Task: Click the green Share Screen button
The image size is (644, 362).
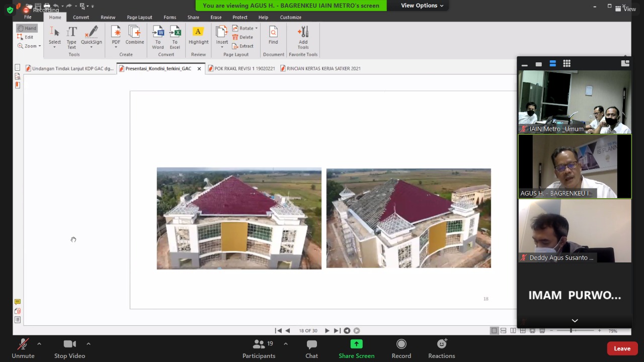Action: pyautogui.click(x=356, y=348)
